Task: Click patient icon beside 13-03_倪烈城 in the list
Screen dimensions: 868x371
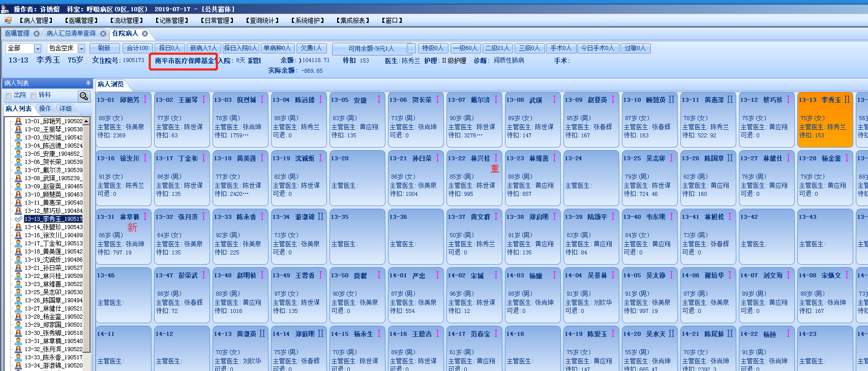Action: 18,137
